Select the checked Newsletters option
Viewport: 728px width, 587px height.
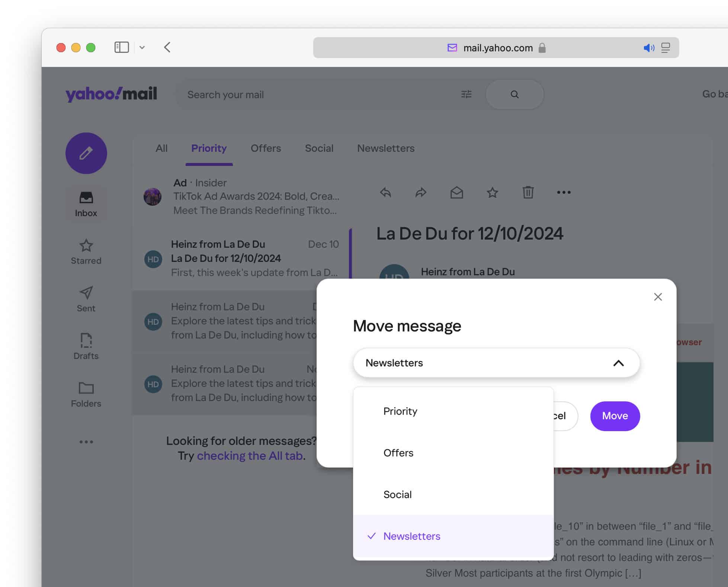[411, 536]
